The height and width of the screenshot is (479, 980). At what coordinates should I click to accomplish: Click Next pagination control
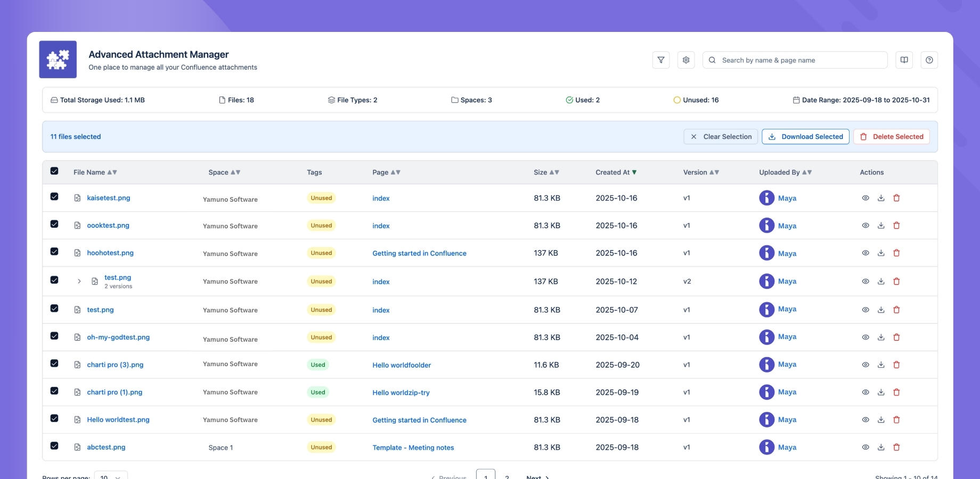point(537,476)
